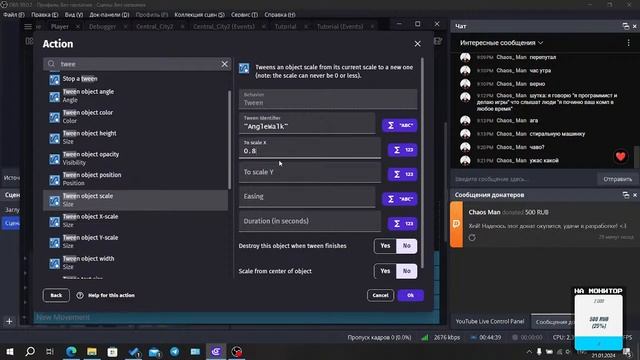
Task: Click the red heart reaction in chat
Action: point(620,156)
